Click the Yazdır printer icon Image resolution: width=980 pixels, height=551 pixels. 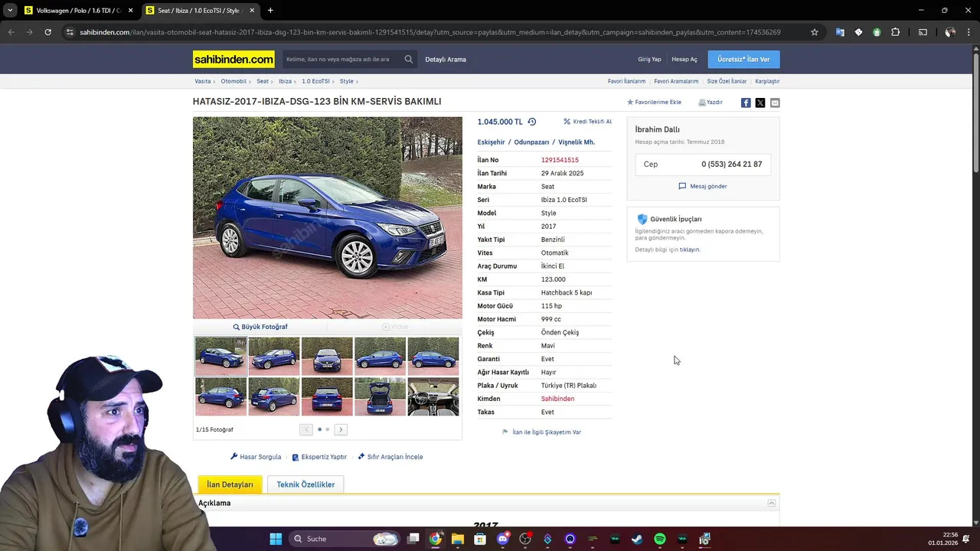pos(702,103)
